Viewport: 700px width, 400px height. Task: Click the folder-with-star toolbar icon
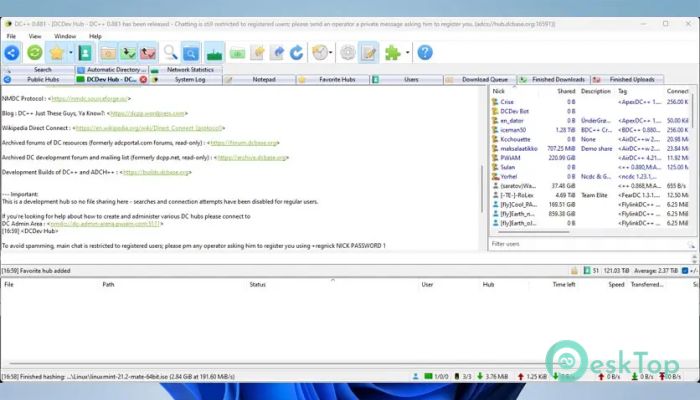[x=258, y=53]
